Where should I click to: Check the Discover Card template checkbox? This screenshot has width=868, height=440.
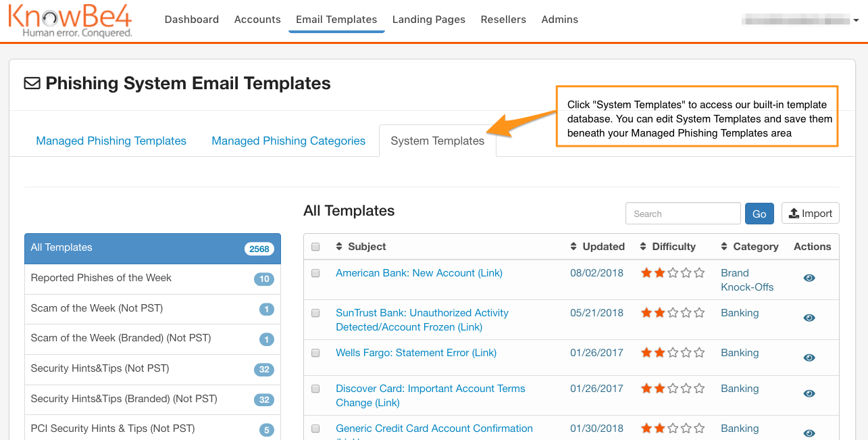click(x=315, y=389)
